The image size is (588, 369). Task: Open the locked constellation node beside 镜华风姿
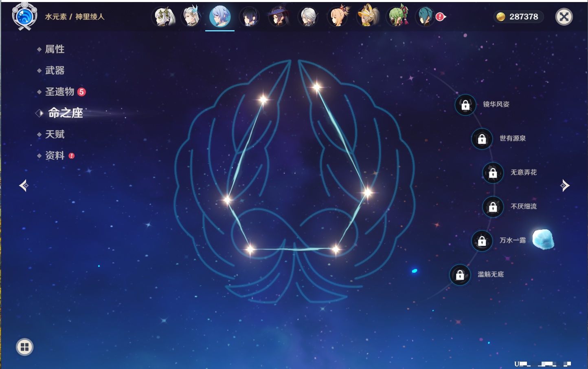point(465,105)
